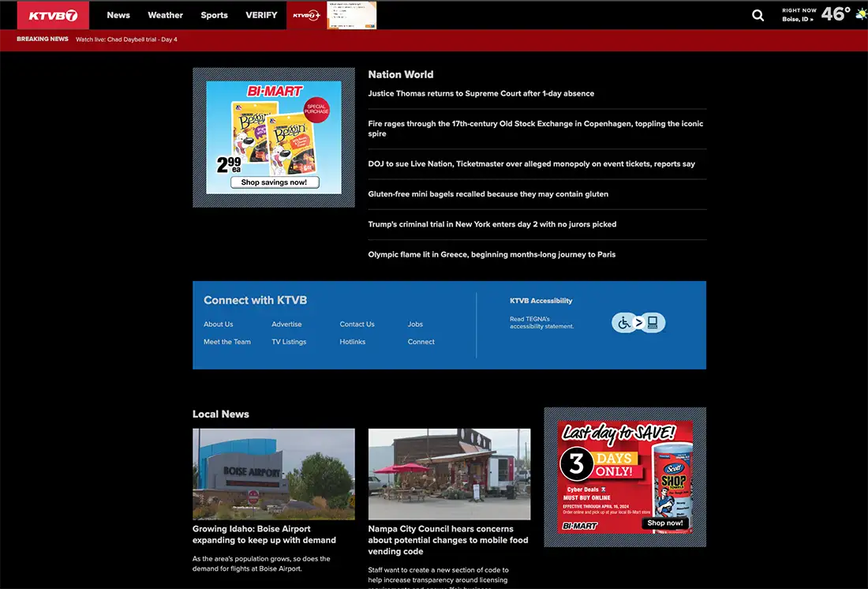Open the Advertise link
This screenshot has width=868, height=589.
(x=286, y=325)
